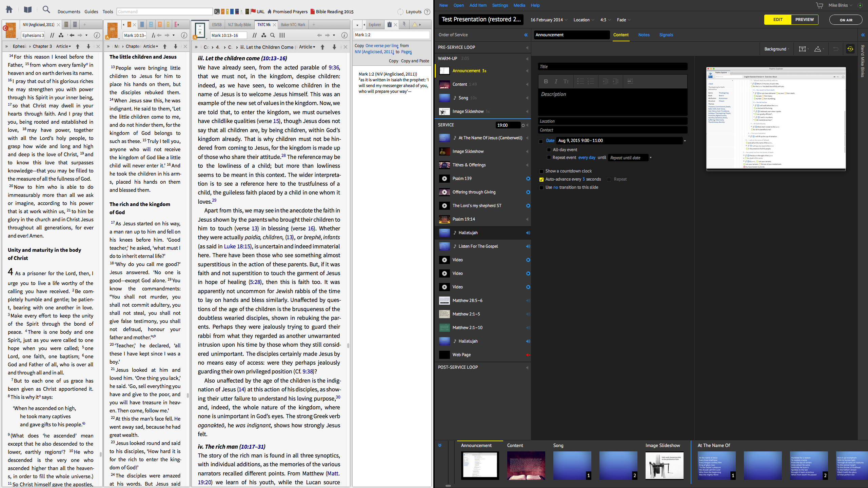Click the shopping cart icon
This screenshot has width=868, height=488.
(x=819, y=5)
